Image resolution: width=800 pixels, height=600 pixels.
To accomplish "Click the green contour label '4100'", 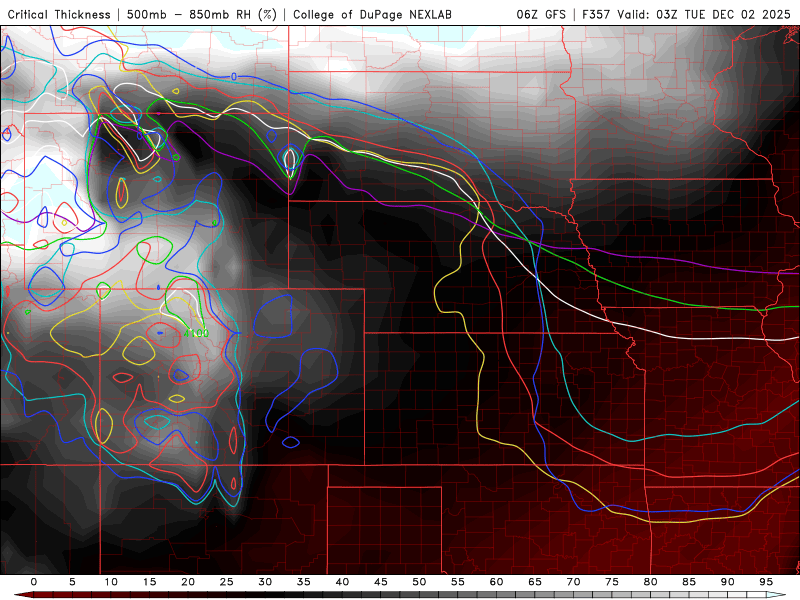I will (x=197, y=333).
